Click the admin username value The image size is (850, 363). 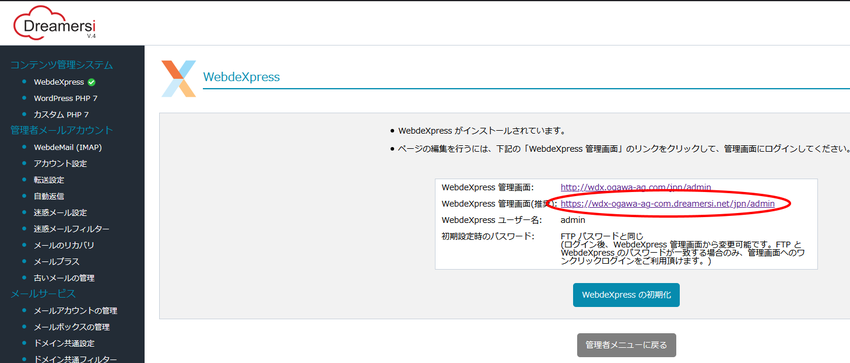point(573,221)
